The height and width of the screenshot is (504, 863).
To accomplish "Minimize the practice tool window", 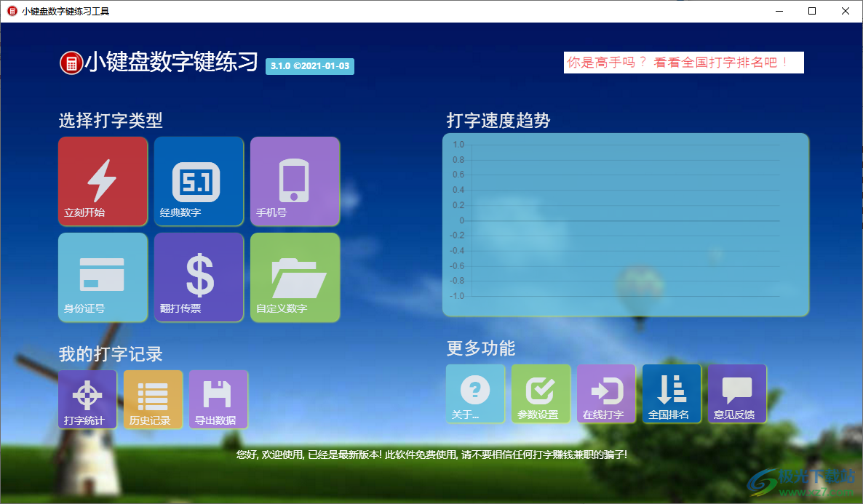I will 779,11.
